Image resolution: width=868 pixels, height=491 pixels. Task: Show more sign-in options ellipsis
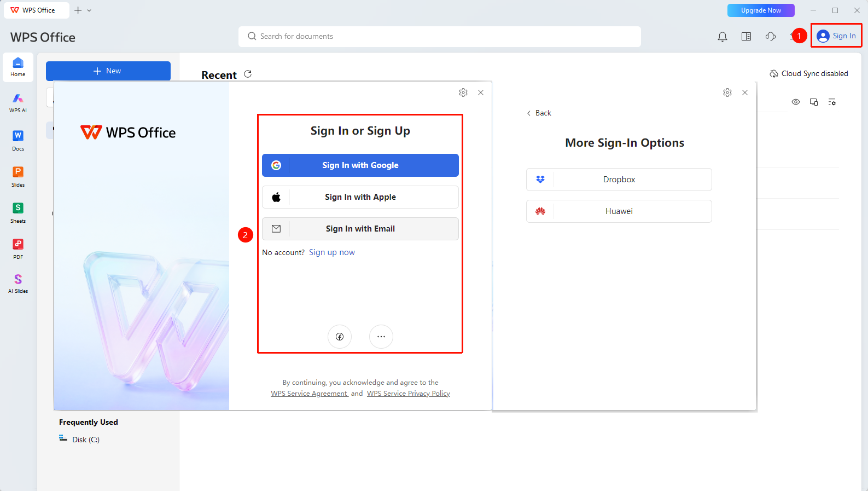[x=381, y=337]
